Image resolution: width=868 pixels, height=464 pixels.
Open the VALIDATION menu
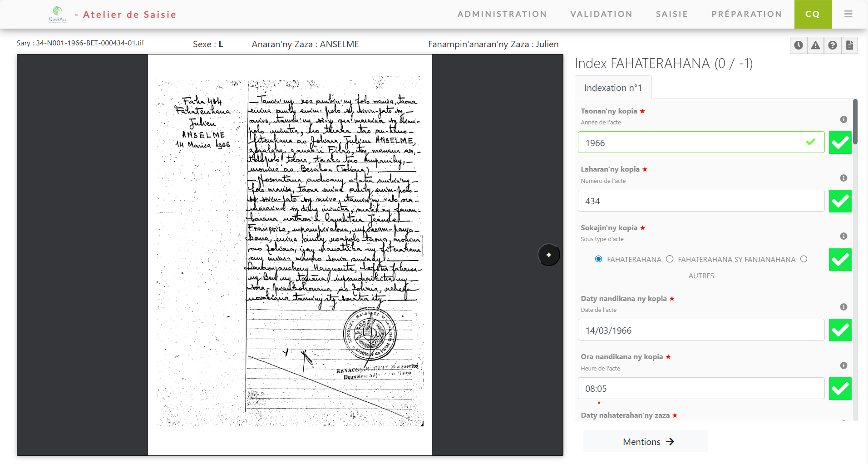(601, 14)
